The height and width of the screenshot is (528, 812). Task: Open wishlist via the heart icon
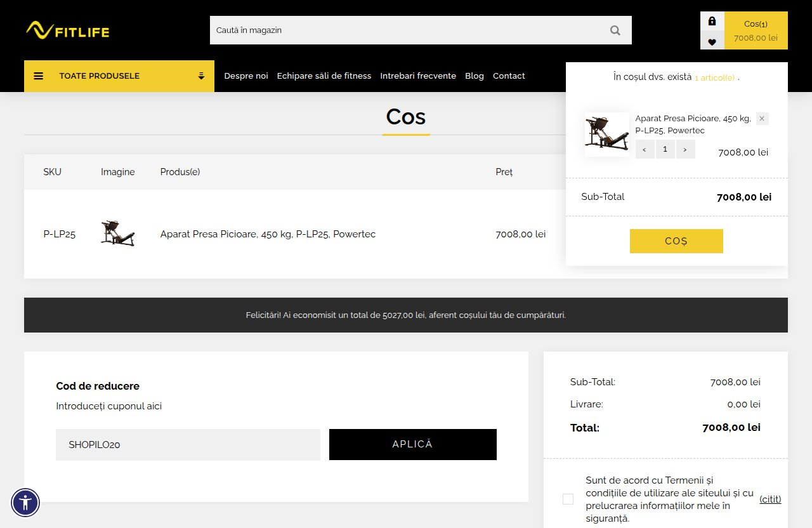712,42
